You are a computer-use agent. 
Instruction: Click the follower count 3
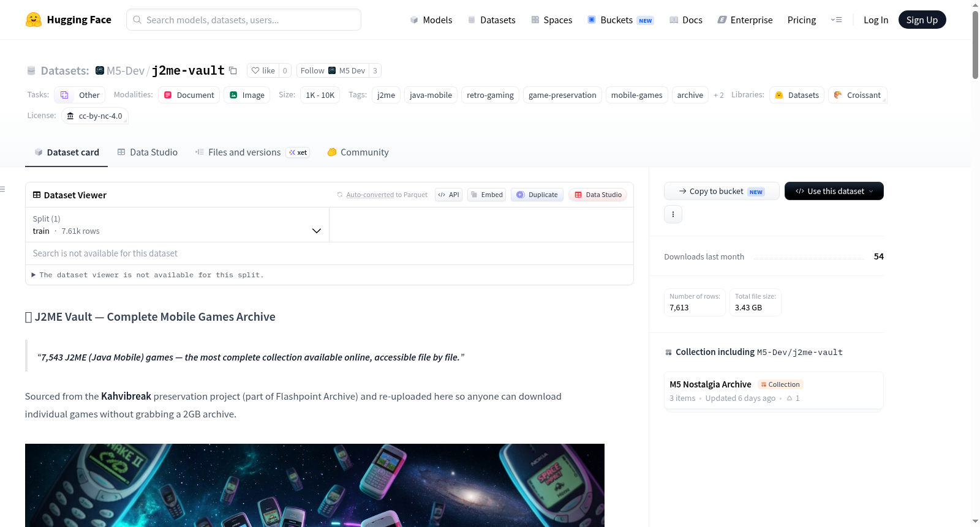pos(375,70)
